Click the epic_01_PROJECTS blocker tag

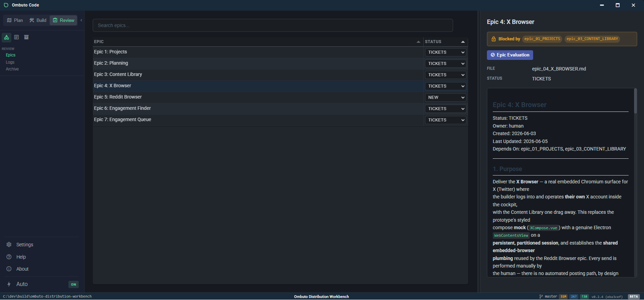542,39
